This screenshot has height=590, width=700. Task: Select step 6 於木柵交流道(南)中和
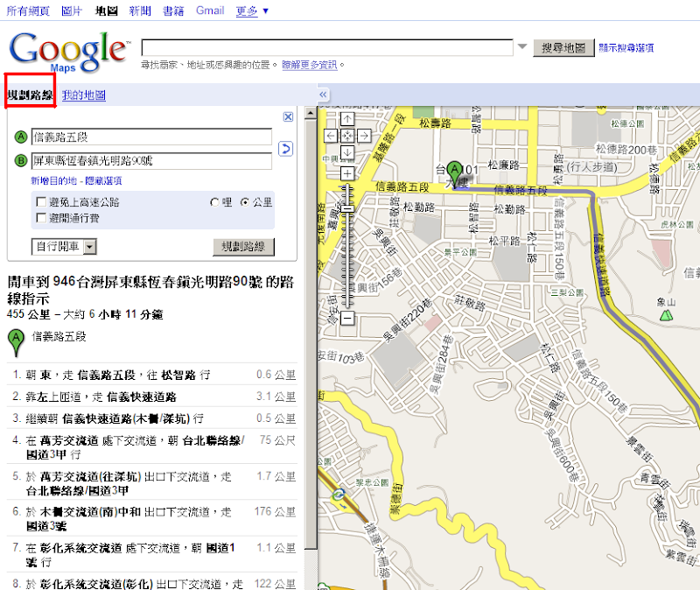coord(152,518)
